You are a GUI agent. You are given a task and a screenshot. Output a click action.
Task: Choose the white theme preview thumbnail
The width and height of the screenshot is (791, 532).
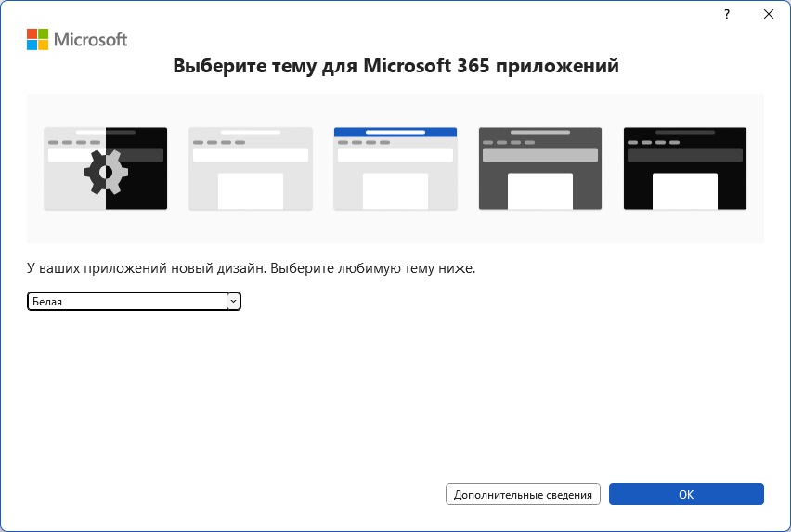251,168
